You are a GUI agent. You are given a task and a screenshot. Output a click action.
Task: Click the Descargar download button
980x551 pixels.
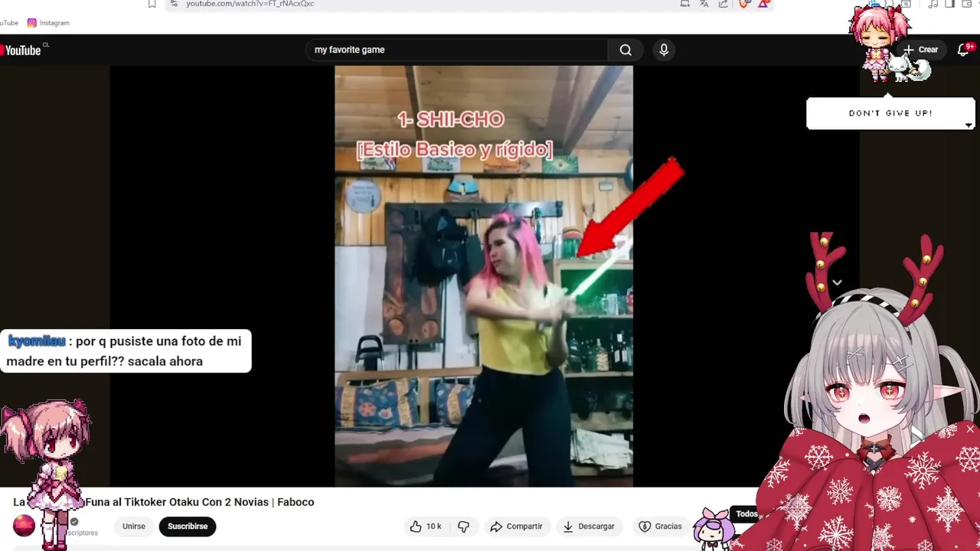click(x=588, y=527)
